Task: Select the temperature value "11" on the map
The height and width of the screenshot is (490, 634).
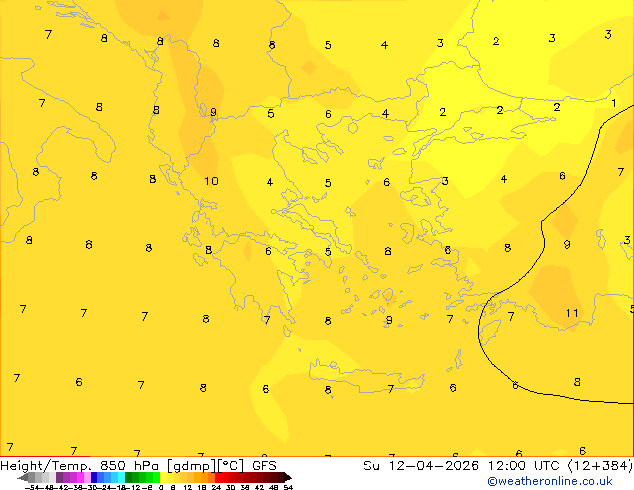Action: point(572,313)
